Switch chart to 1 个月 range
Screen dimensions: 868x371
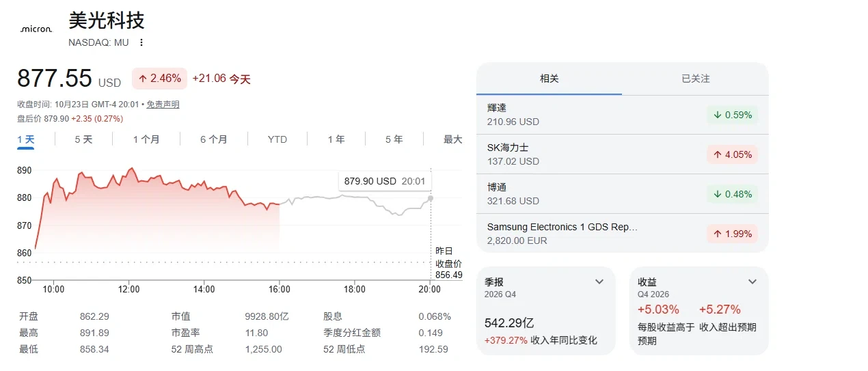146,139
